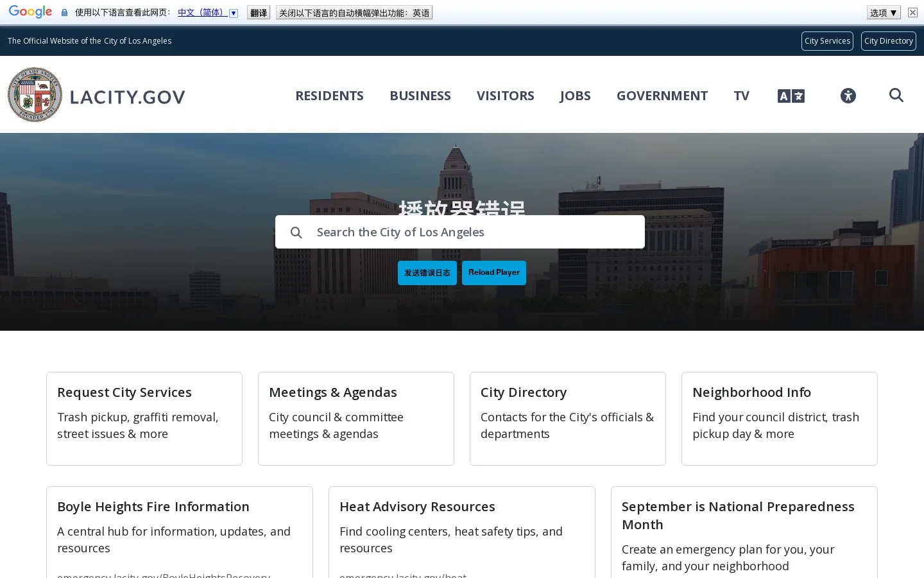Screen dimensions: 924x578
Task: Open the translate language icon in navigation
Action: pos(791,96)
